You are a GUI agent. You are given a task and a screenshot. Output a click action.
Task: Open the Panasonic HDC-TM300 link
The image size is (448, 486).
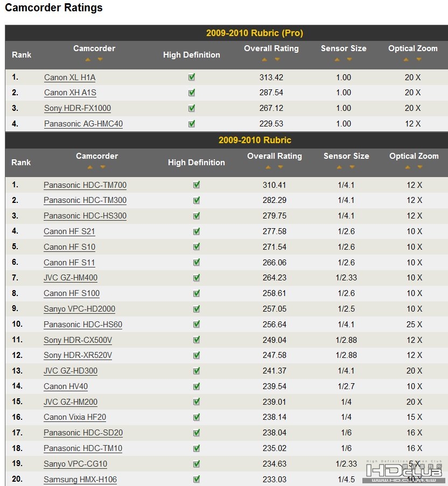point(85,200)
